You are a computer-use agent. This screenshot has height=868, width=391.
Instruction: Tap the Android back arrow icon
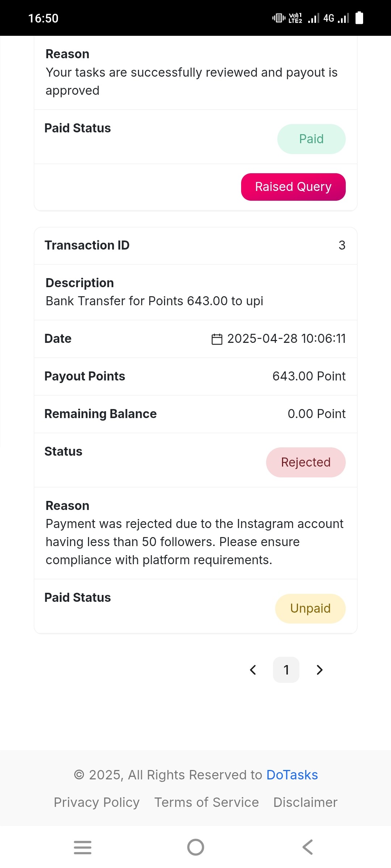(308, 847)
